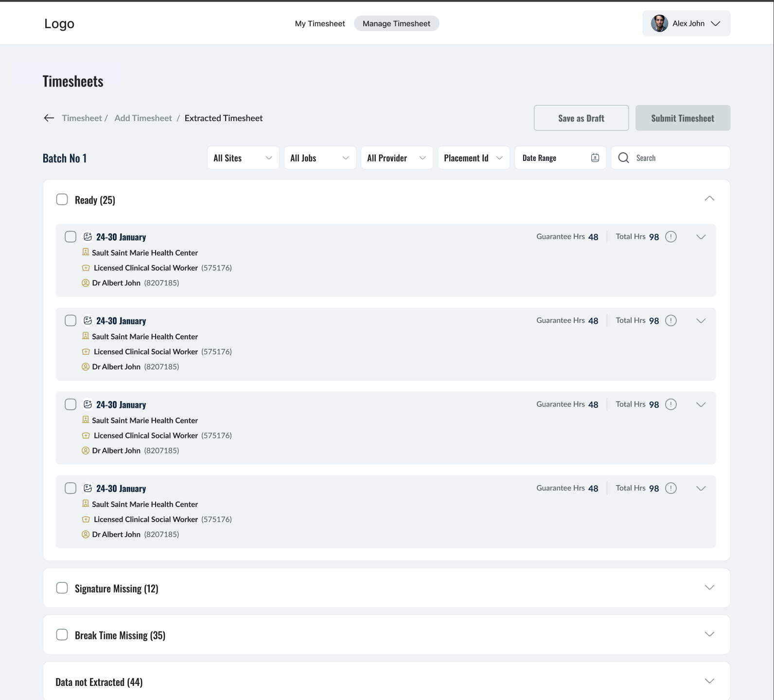Tick the first 24-30 January entry checkbox

(x=70, y=237)
